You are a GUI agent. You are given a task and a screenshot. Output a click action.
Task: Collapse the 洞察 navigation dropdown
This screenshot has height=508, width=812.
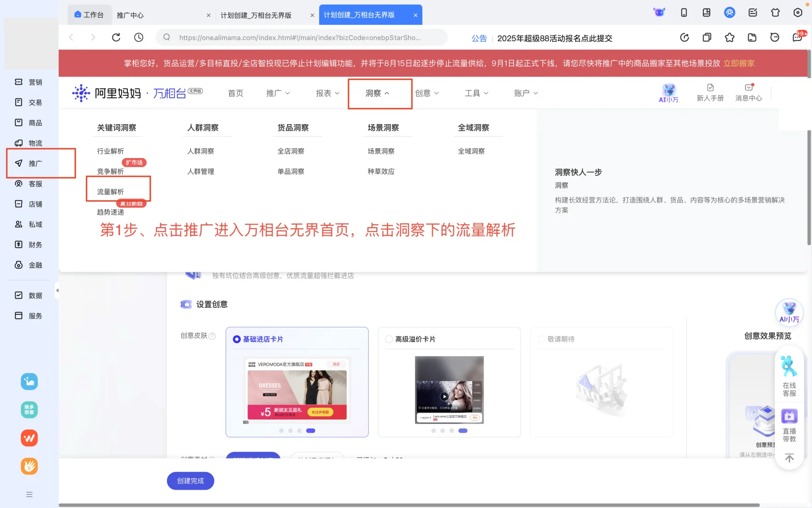pos(380,93)
